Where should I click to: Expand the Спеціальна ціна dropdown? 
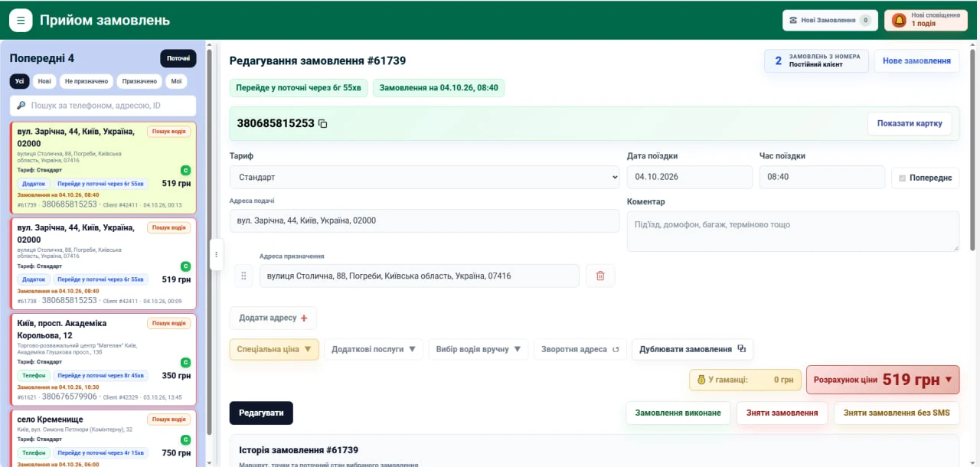274,349
